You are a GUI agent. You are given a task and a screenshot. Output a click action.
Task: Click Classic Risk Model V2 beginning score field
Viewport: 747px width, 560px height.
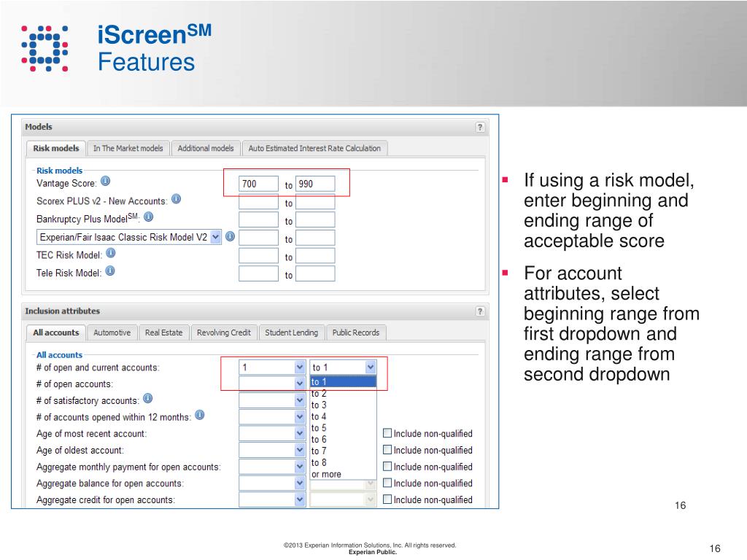259,238
